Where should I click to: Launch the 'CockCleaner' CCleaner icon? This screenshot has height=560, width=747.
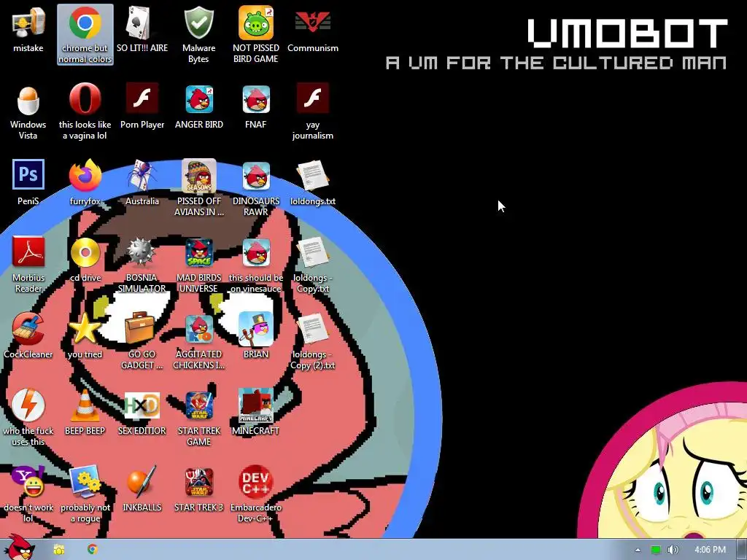28,335
